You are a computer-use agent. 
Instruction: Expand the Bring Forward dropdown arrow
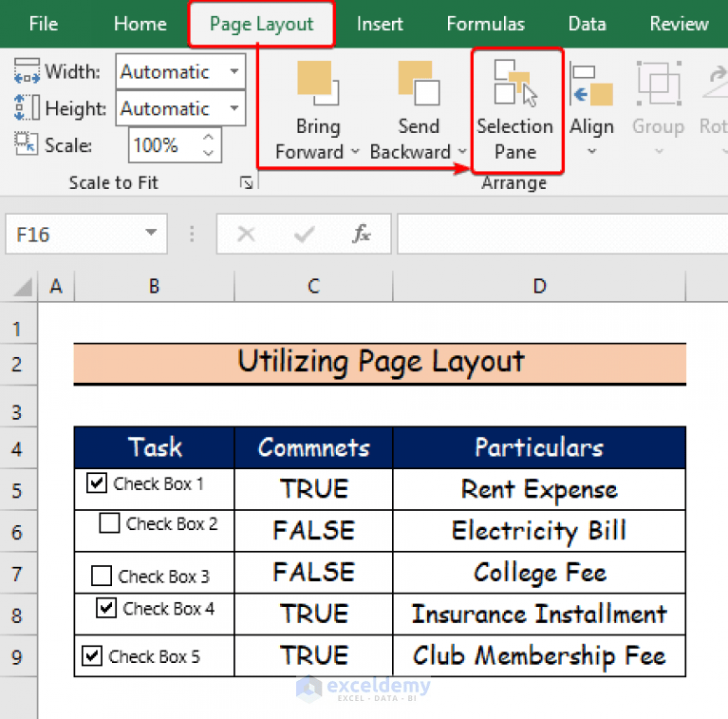(x=355, y=151)
